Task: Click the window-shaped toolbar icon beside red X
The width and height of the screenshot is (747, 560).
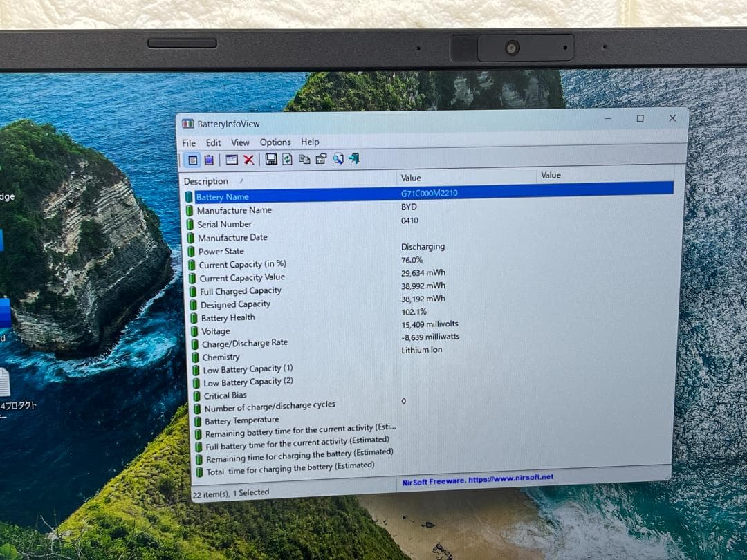Action: (232, 160)
